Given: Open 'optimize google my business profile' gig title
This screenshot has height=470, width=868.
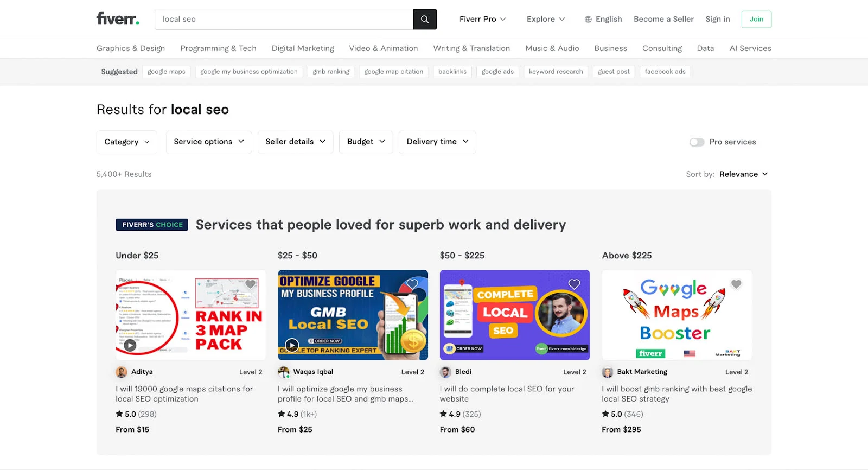Looking at the screenshot, I should pos(346,394).
